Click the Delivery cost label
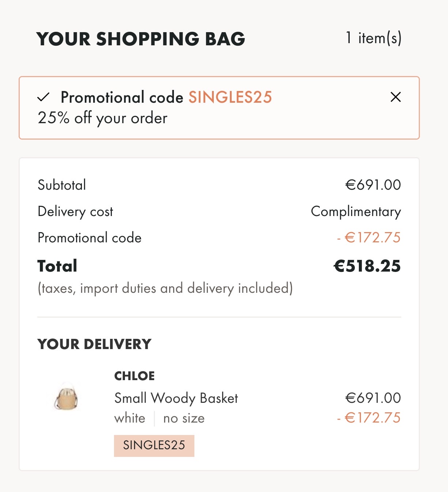Image resolution: width=448 pixels, height=492 pixels. point(75,212)
